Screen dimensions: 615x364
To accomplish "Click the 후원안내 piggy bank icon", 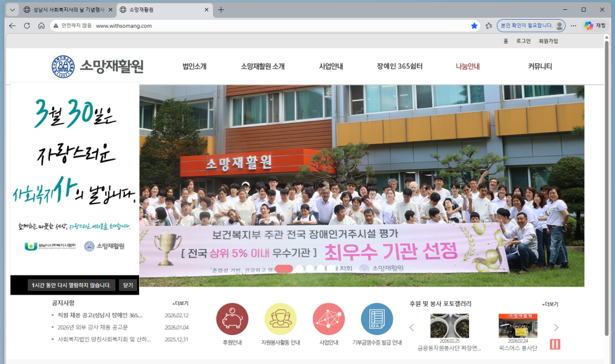I will (x=232, y=319).
